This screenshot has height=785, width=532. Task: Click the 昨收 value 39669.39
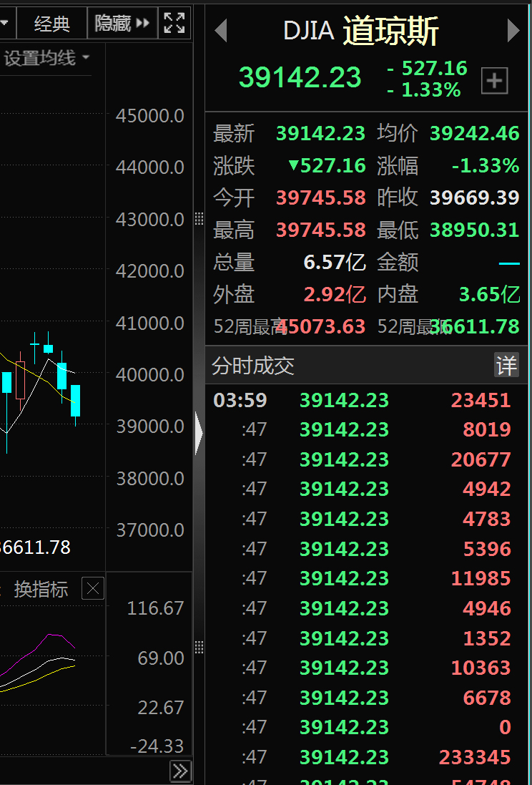(475, 198)
